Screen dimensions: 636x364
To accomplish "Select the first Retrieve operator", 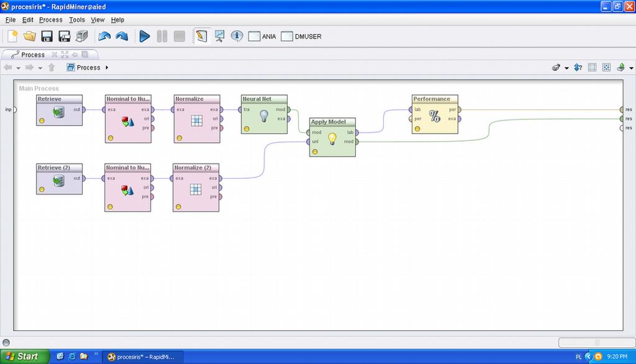I will 59,111.
